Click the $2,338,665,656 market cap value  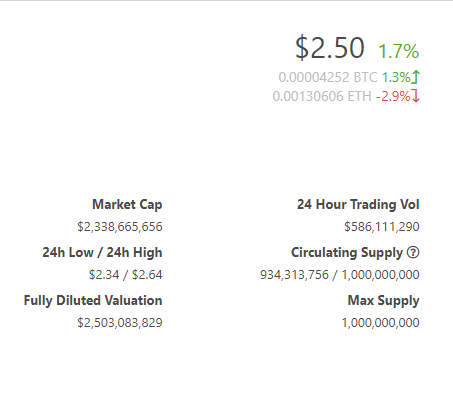(120, 227)
